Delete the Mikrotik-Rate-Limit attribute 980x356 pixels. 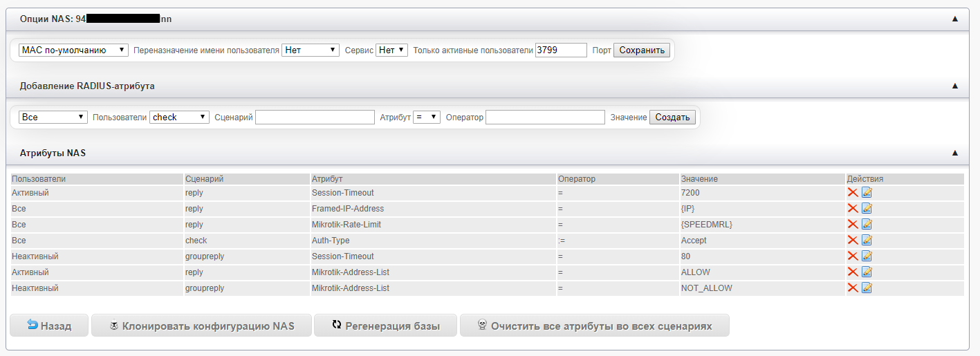pos(852,225)
